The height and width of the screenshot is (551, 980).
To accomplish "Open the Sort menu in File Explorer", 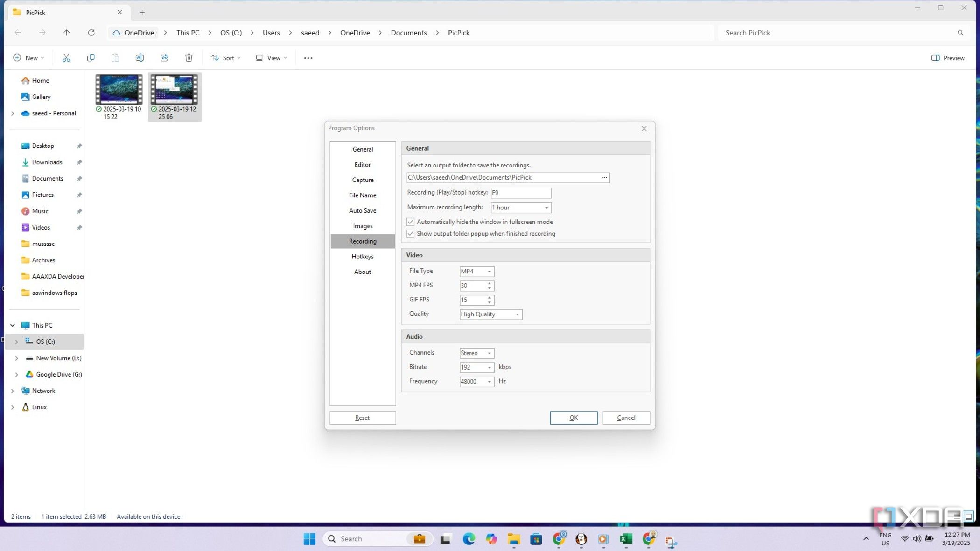I will click(226, 58).
